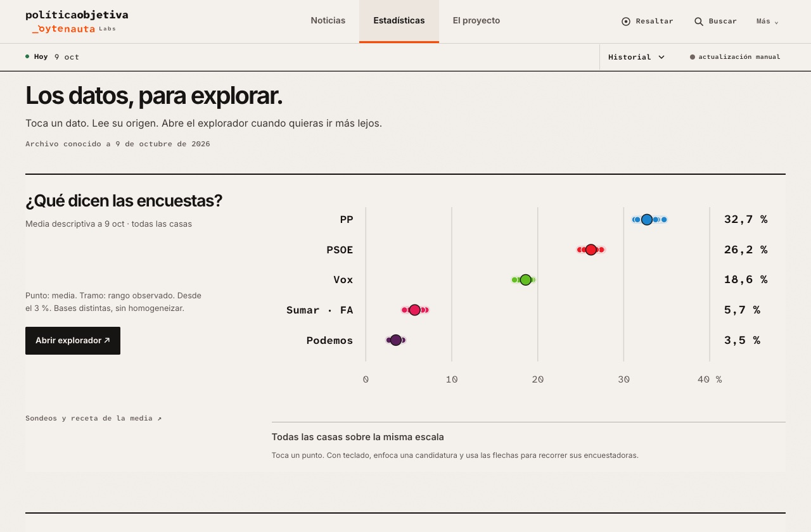The image size is (811, 532).
Task: Expand the Historial dropdown
Action: click(x=637, y=57)
